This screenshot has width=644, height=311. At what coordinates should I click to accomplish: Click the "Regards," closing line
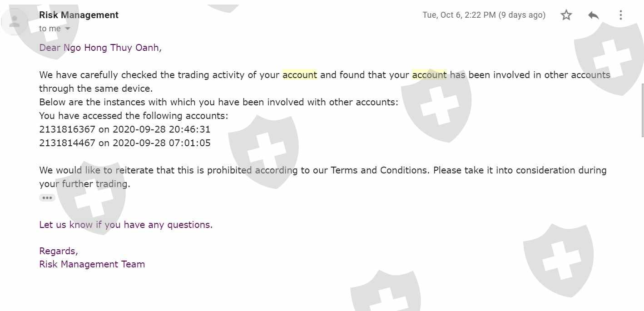59,251
